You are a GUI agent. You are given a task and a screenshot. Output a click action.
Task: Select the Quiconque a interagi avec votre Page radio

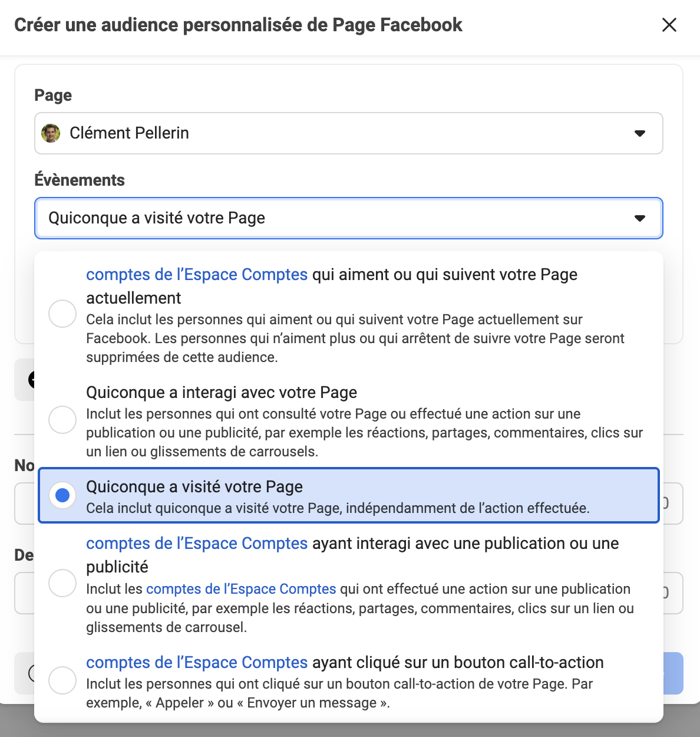(x=62, y=419)
